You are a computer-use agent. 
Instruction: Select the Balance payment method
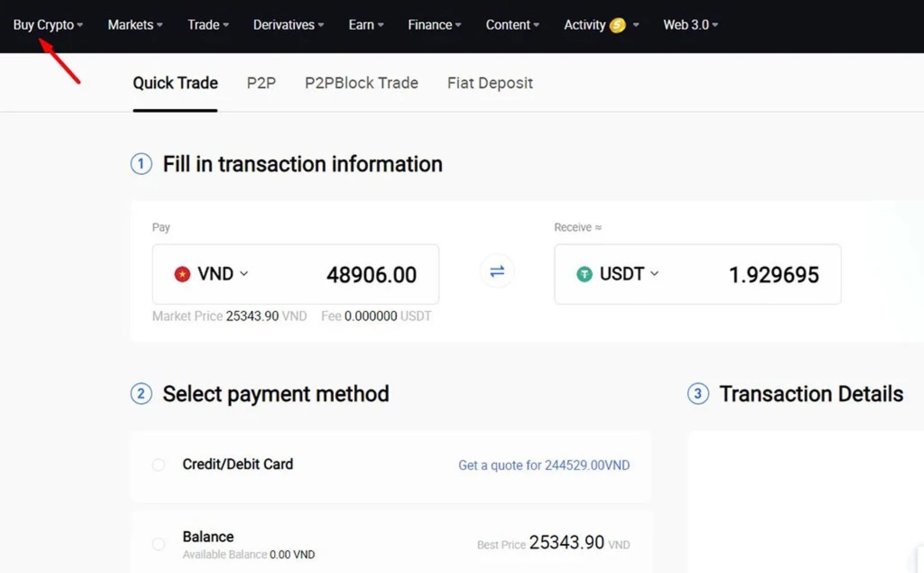[x=158, y=544]
